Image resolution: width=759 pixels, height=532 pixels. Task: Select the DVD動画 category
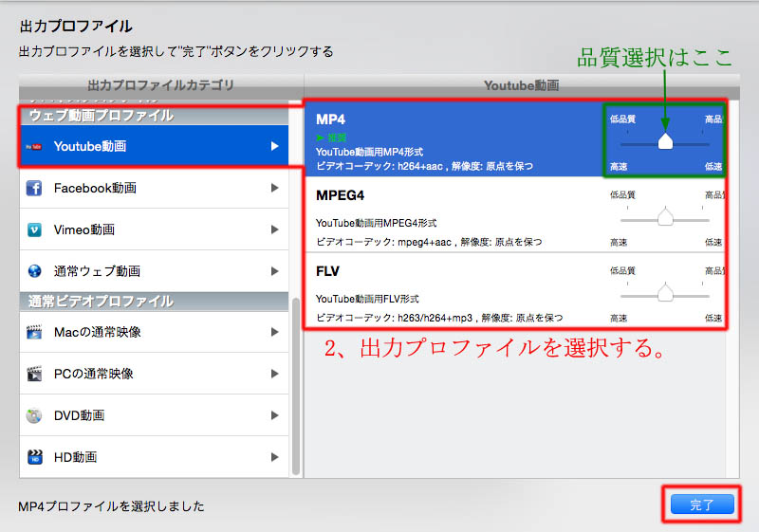coord(154,415)
